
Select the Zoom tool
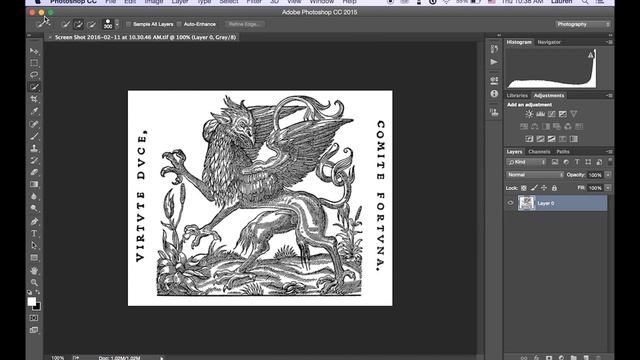pyautogui.click(x=34, y=282)
